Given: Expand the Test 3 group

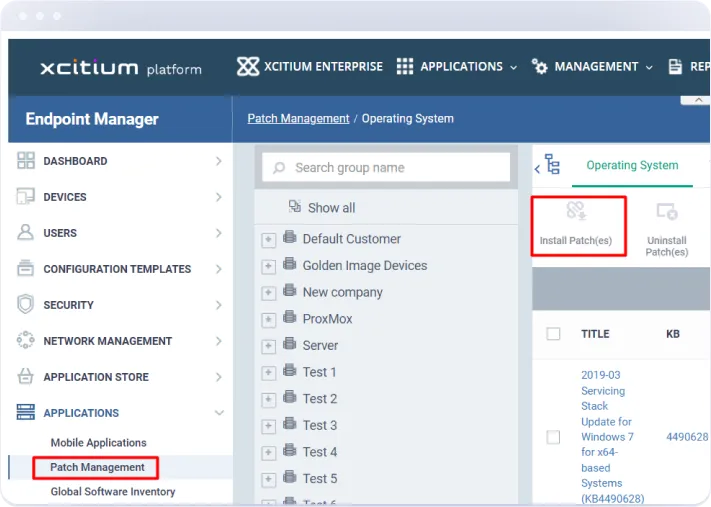Looking at the screenshot, I should point(268,426).
